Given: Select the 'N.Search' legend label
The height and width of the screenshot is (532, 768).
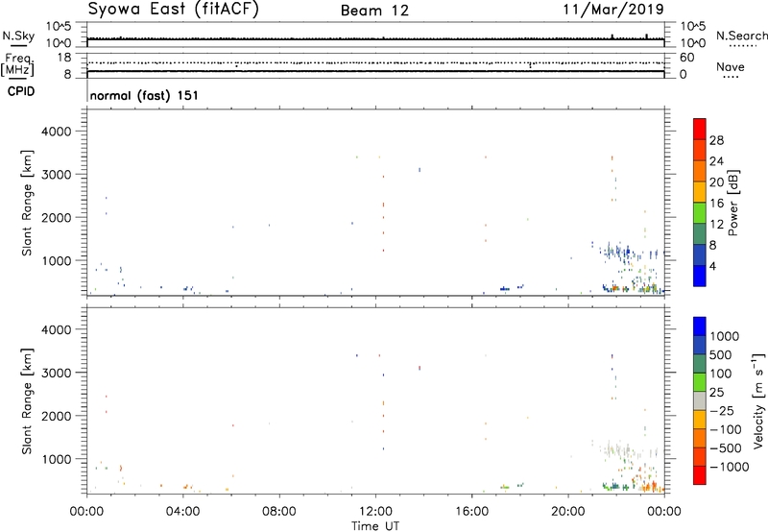Looking at the screenshot, I should coord(741,36).
